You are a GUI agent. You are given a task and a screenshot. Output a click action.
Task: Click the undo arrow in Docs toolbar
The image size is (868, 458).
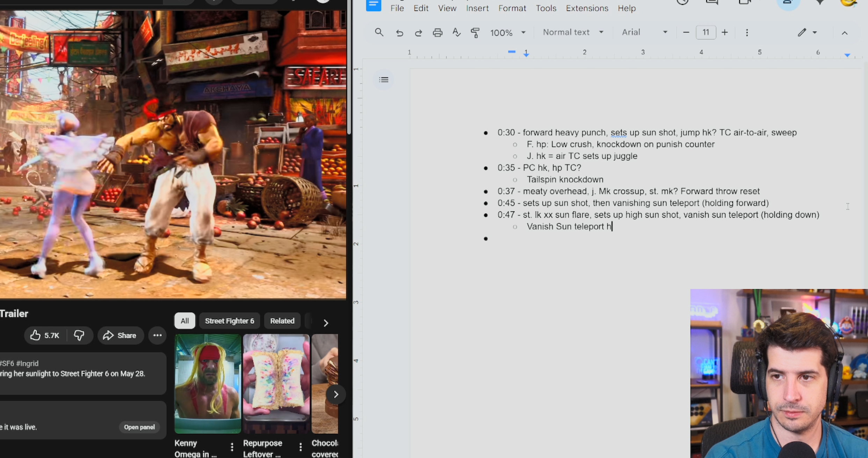coord(399,33)
